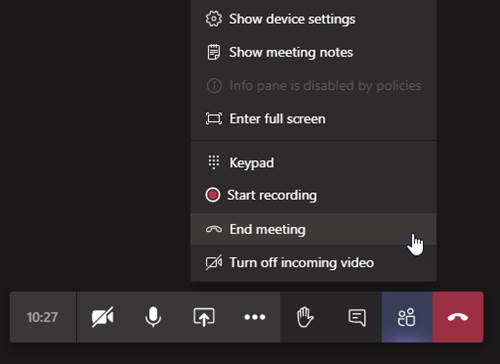Hide the participants panel
The width and height of the screenshot is (500, 364).
point(407,317)
